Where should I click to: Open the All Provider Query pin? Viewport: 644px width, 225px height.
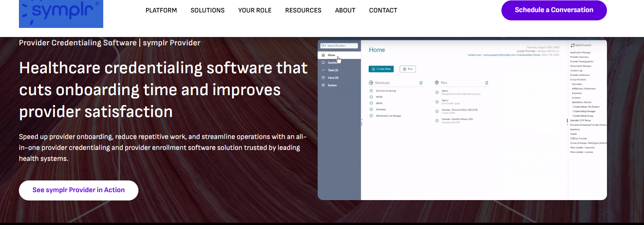[x=451, y=102]
